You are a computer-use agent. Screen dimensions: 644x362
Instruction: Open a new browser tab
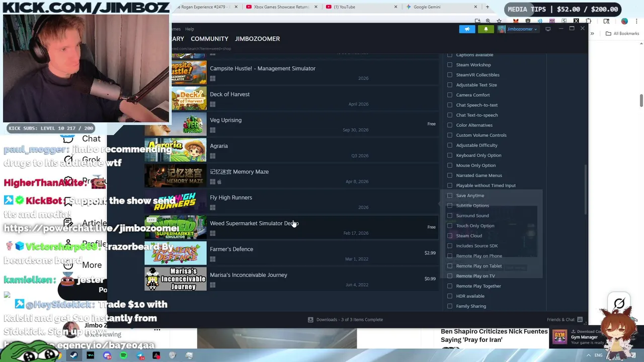pos(487,7)
